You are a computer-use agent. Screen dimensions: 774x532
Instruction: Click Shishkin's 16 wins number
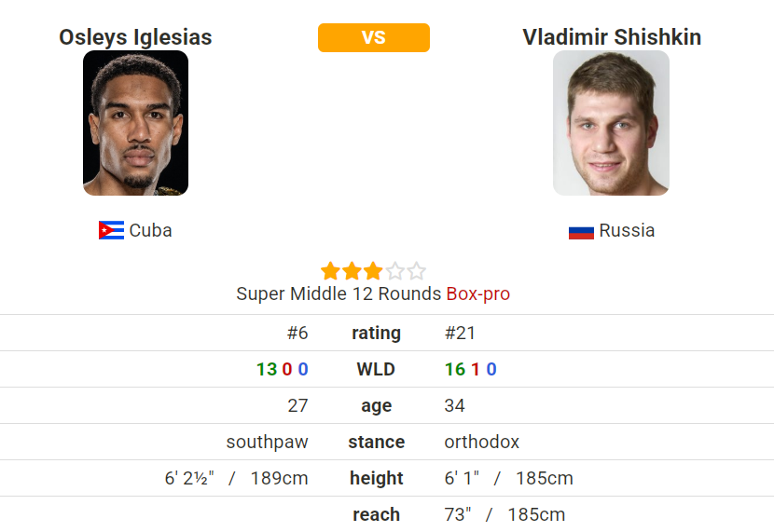click(455, 369)
